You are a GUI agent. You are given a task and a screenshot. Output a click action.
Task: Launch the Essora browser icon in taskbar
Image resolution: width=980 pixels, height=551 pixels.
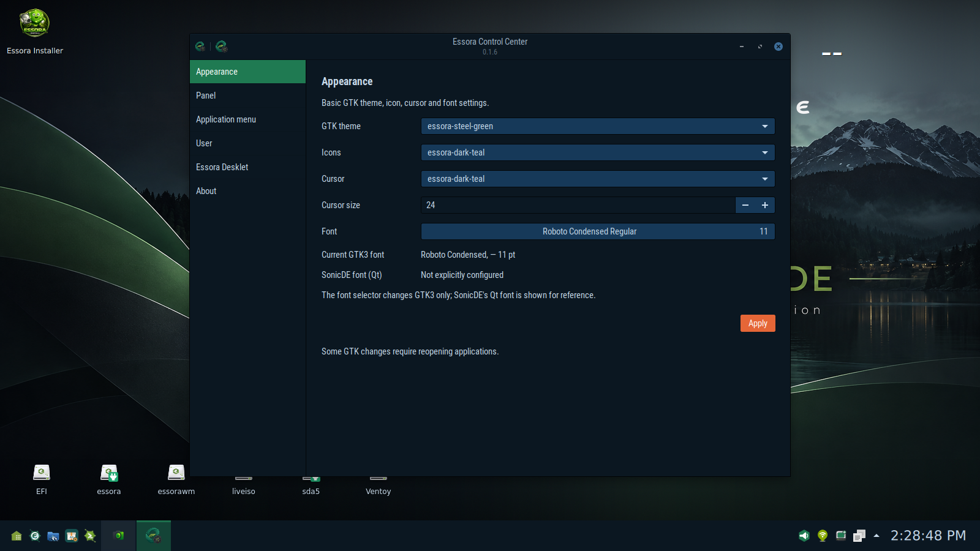point(35,536)
